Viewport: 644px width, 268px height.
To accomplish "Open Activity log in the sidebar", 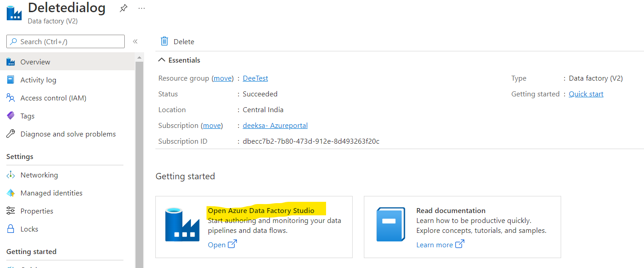I will pos(68,80).
